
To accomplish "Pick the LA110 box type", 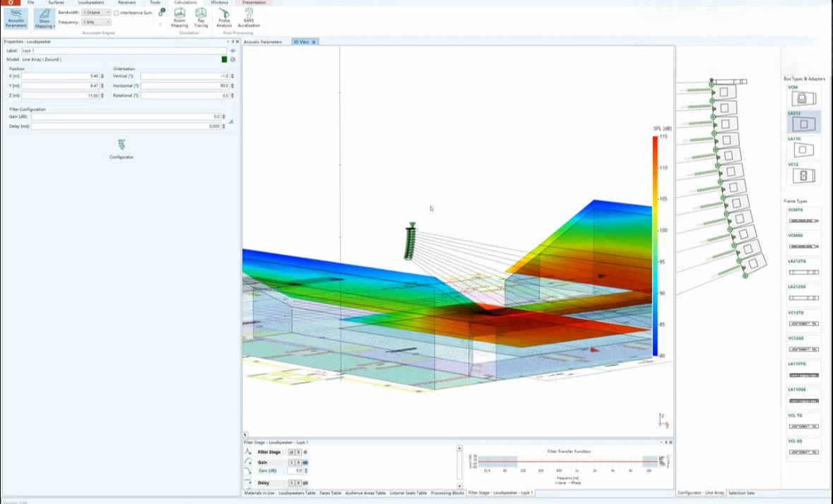I will 803,150.
